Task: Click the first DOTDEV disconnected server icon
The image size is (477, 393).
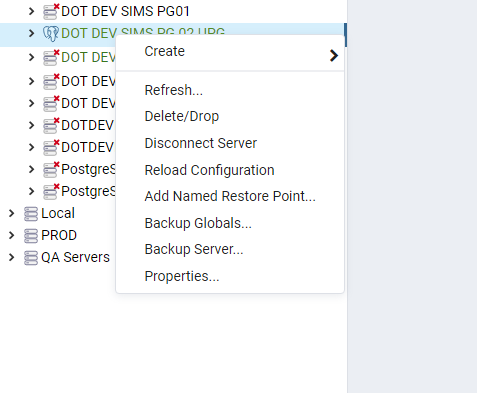Action: pyautogui.click(x=51, y=126)
